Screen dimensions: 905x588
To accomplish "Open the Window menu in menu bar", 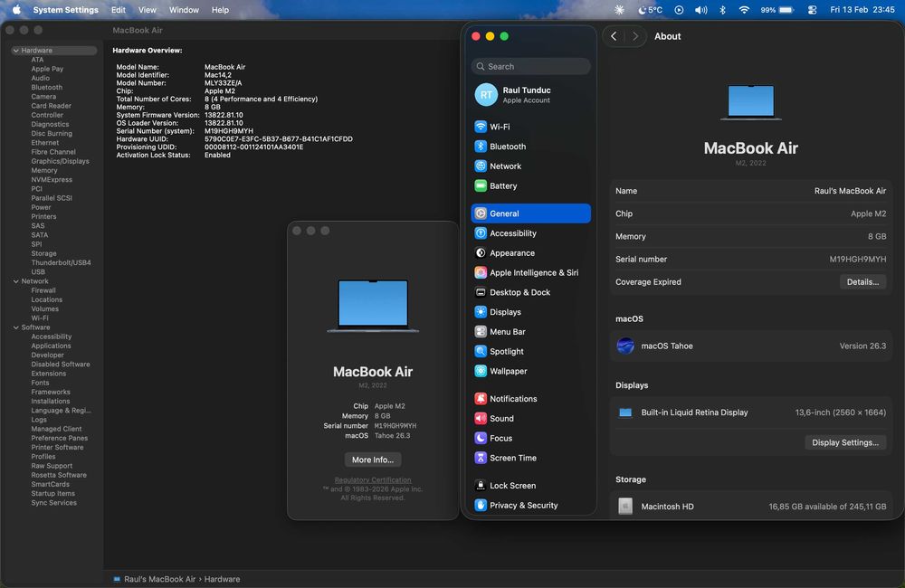I will (184, 10).
